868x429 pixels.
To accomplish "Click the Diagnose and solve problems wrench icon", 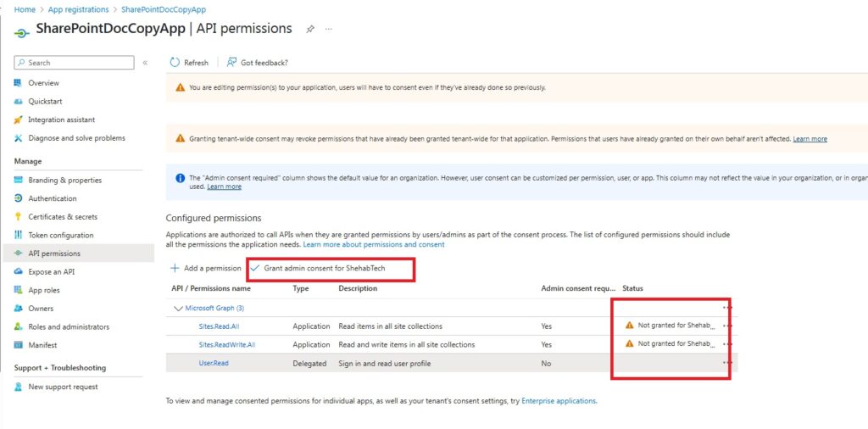I will (x=19, y=138).
